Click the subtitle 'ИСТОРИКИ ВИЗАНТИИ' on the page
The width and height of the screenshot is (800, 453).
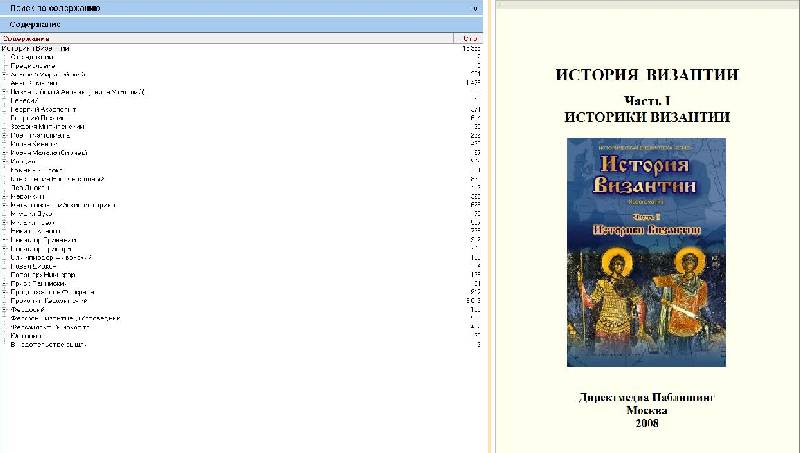click(x=647, y=117)
